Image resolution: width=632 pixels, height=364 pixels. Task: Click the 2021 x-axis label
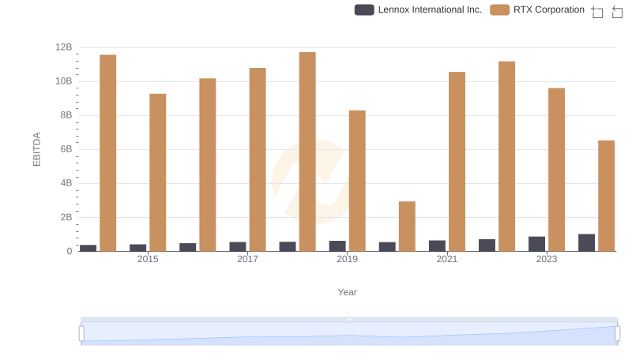tap(447, 259)
